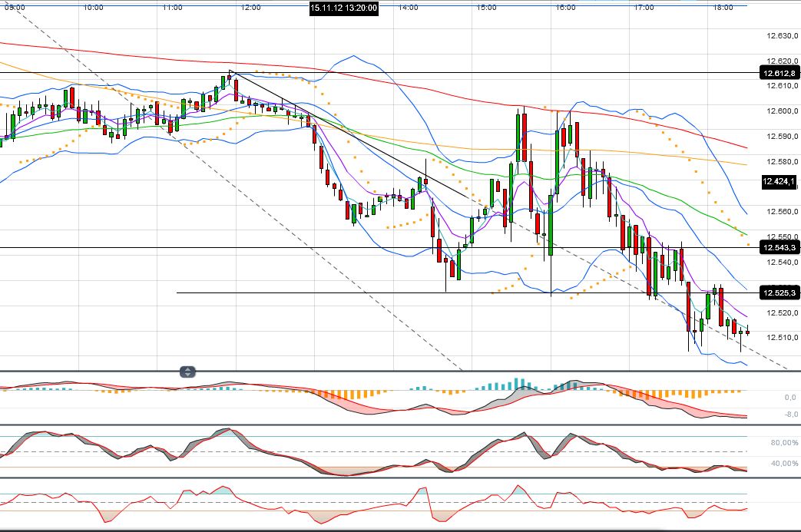Click the 80,00% stochastic level label

click(x=784, y=443)
